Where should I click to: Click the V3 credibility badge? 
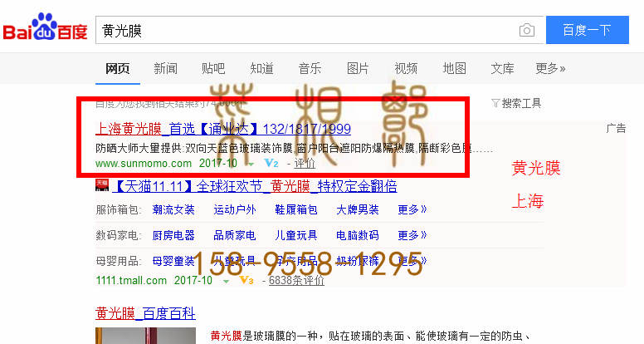pyautogui.click(x=246, y=281)
